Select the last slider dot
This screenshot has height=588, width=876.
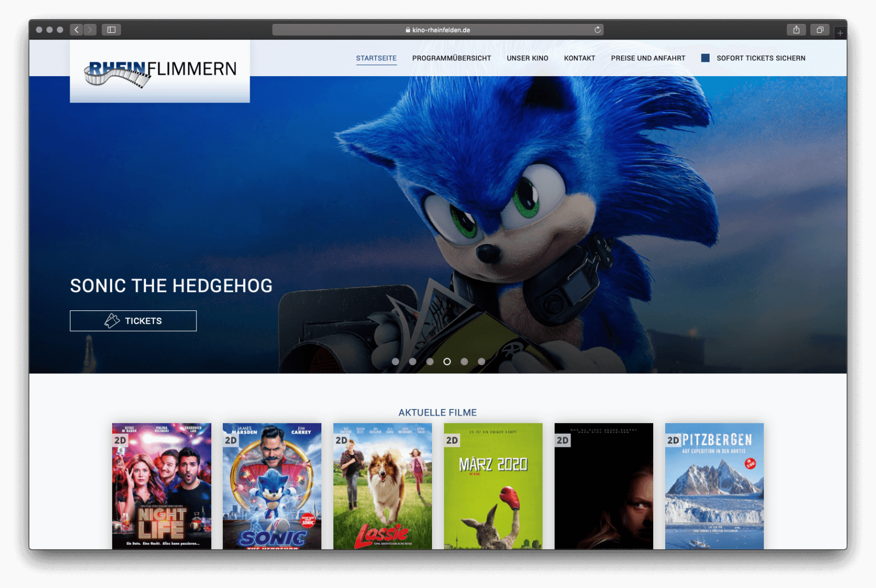tap(481, 361)
